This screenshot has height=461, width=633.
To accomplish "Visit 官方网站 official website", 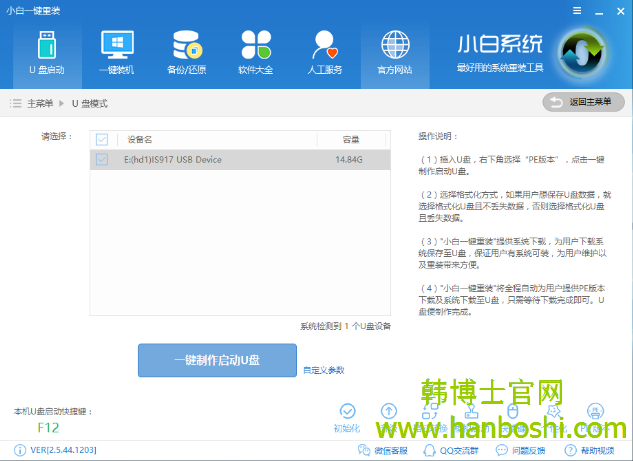I will (x=394, y=53).
